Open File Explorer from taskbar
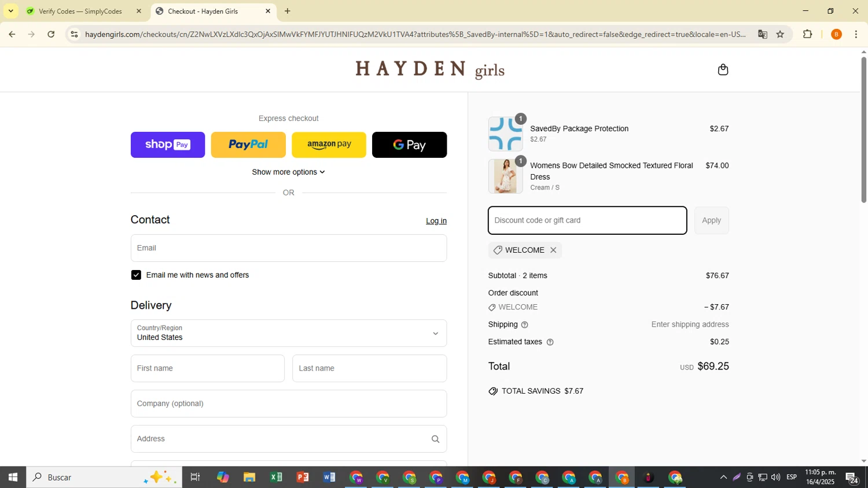The height and width of the screenshot is (488, 868). [x=249, y=478]
